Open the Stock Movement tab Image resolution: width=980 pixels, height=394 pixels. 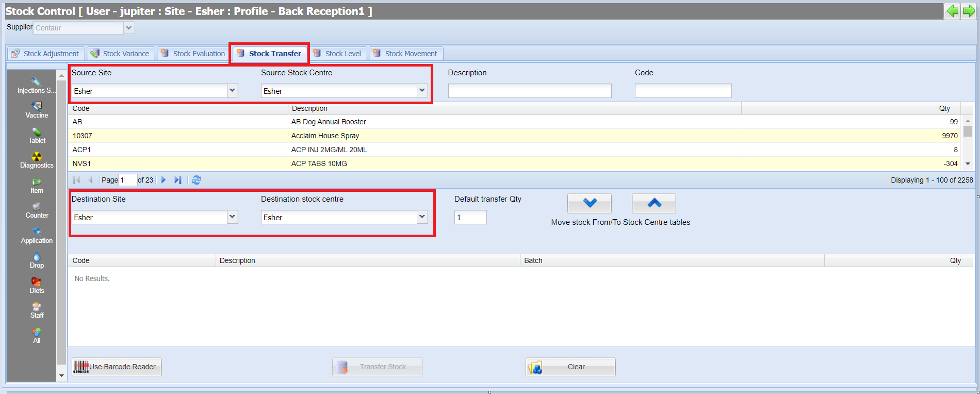pos(405,54)
